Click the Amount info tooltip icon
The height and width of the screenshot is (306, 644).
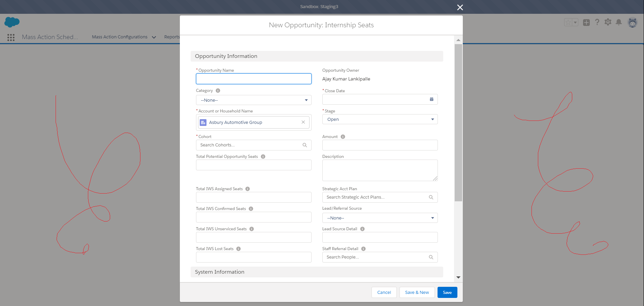(x=343, y=137)
